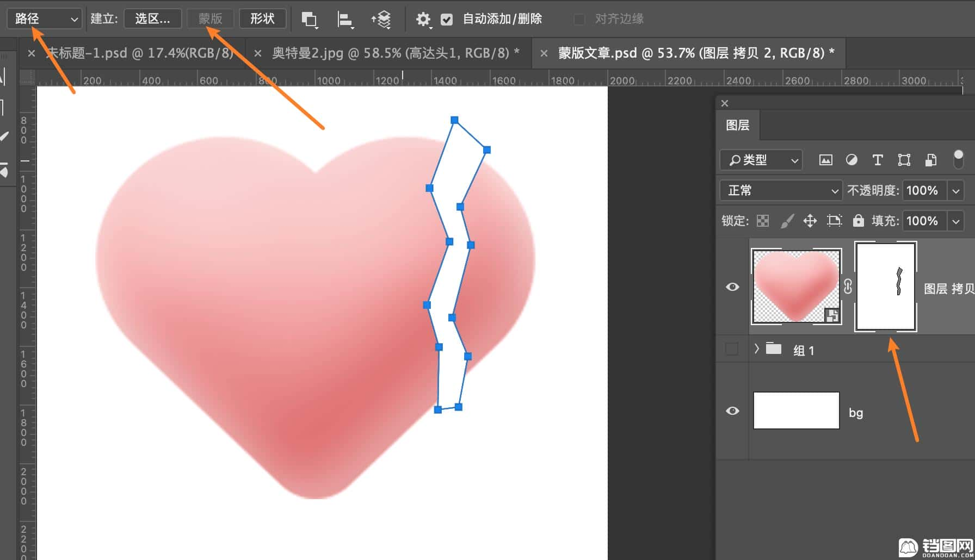Click the layer-mask link icon
The height and width of the screenshot is (560, 975).
848,287
